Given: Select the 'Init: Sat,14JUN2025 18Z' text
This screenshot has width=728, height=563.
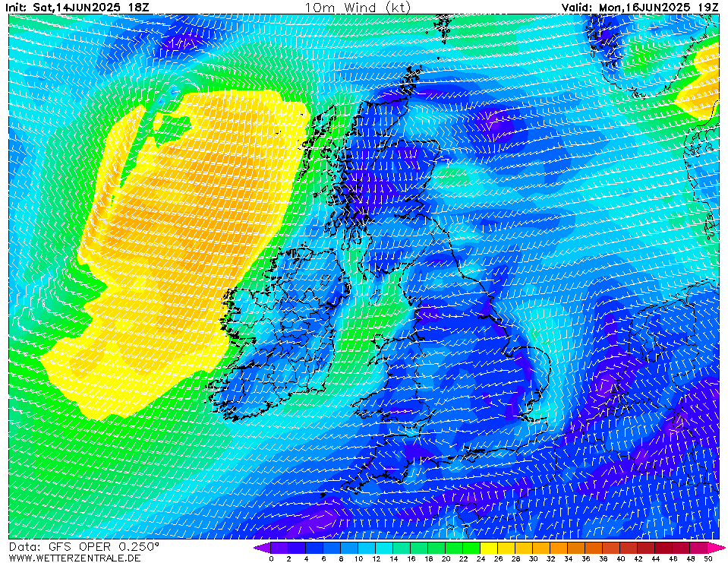Looking at the screenshot, I should coord(77,7).
